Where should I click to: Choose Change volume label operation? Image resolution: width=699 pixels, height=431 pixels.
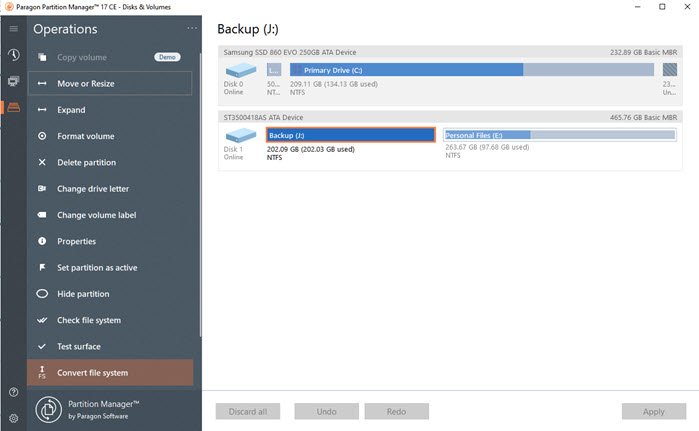click(110, 215)
